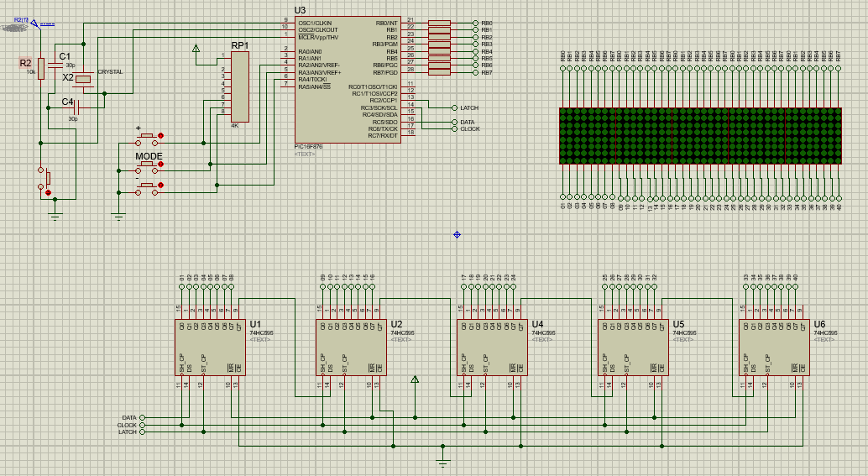
Task: Click the '+' push button switch
Action: point(148,139)
